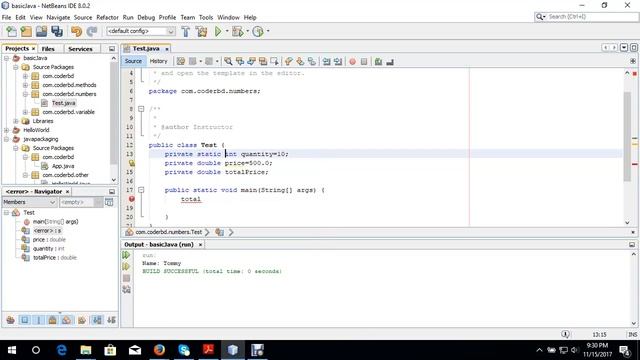Open the File menu
Viewport: 640px width, 360px height.
(x=6, y=18)
